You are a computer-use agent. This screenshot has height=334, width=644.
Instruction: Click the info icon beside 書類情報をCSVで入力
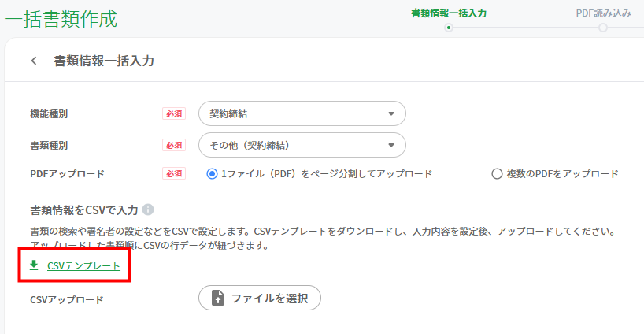click(148, 210)
